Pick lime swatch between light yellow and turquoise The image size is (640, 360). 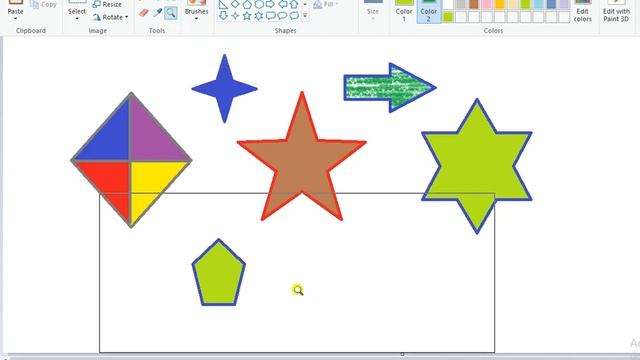[x=525, y=4]
